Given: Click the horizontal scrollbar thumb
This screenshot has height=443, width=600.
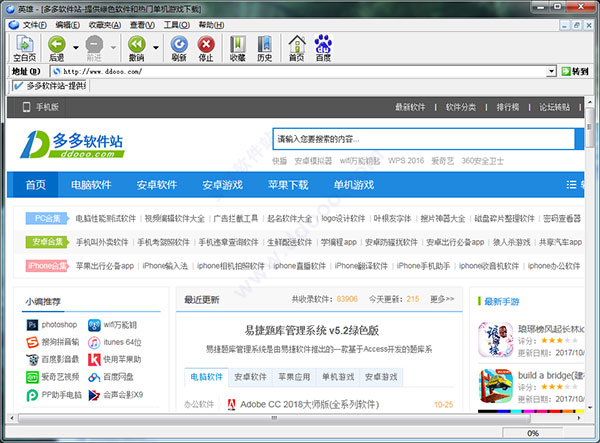Looking at the screenshot, I should (x=274, y=418).
